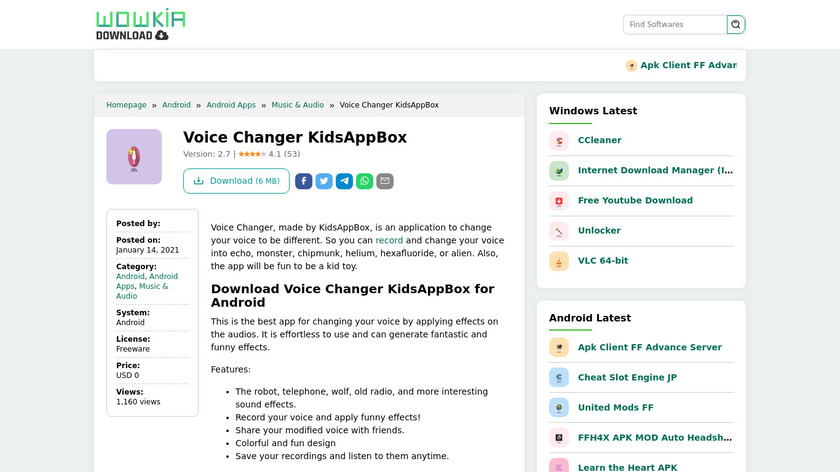Image resolution: width=840 pixels, height=472 pixels.
Task: Open FFH4X APK MOD Auto Headshot link
Action: pyautogui.click(x=655, y=438)
